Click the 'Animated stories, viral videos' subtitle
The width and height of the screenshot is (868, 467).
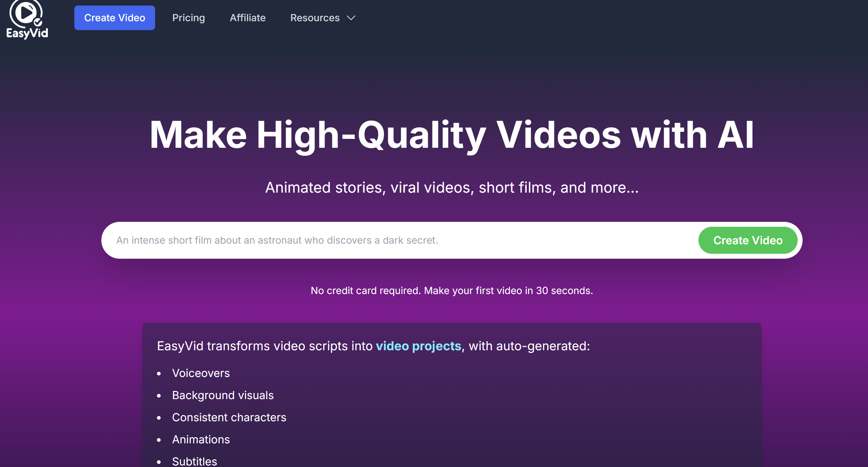pyautogui.click(x=452, y=187)
